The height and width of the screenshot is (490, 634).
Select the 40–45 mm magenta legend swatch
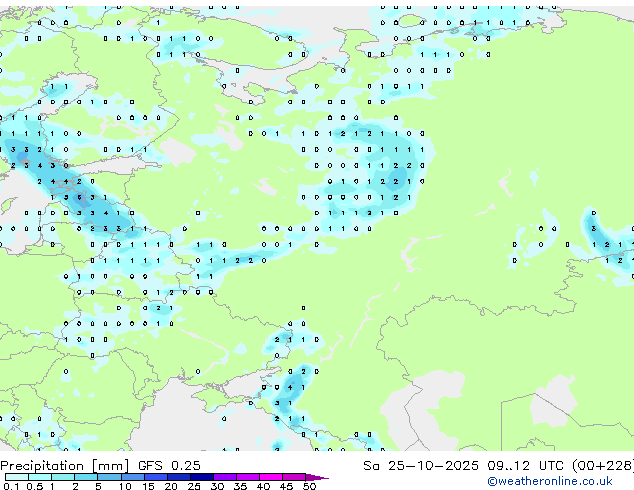click(271, 477)
